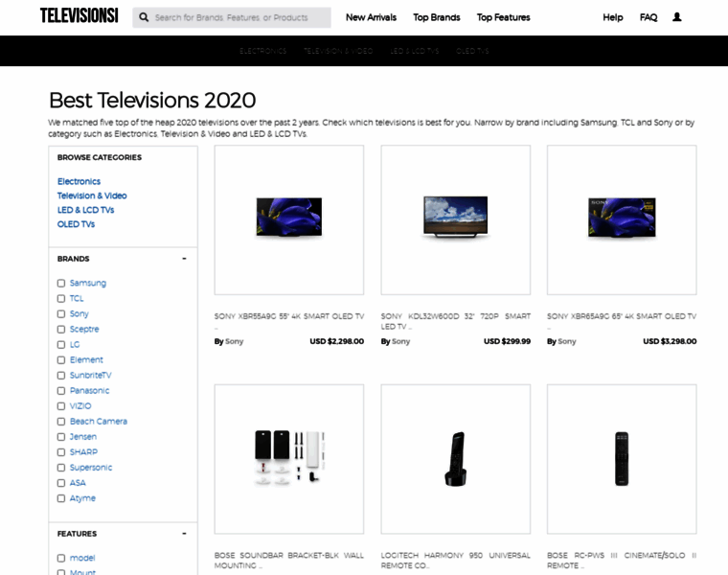
Task: Check the Atyme brand checkbox
Action: (x=60, y=498)
